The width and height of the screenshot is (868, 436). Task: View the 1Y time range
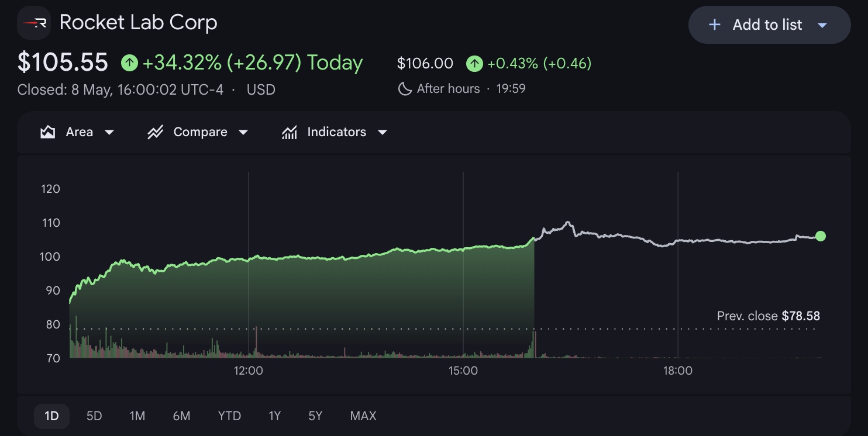pyautogui.click(x=275, y=416)
